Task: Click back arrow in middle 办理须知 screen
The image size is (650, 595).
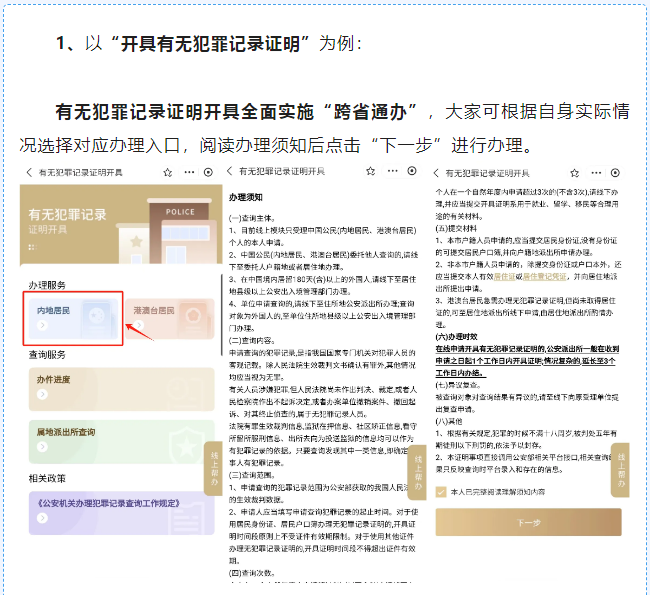Action: coord(230,172)
